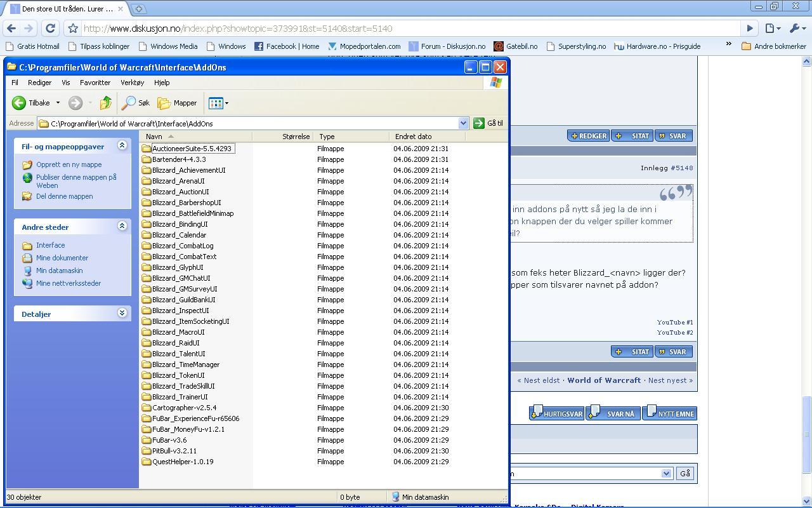Screen dimensions: 812x508
Task: Open the Søk search tool in Explorer
Action: [x=136, y=103]
